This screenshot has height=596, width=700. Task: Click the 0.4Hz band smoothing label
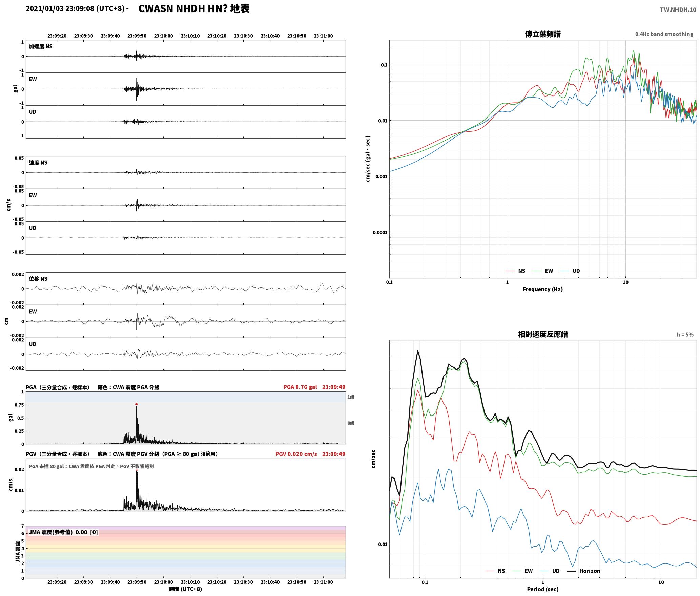(x=664, y=34)
